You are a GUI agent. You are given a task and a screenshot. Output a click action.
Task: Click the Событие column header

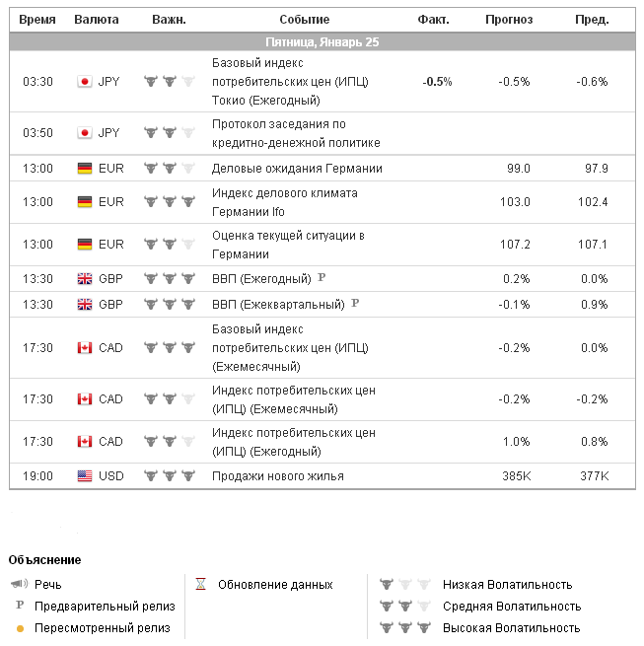coord(304,20)
